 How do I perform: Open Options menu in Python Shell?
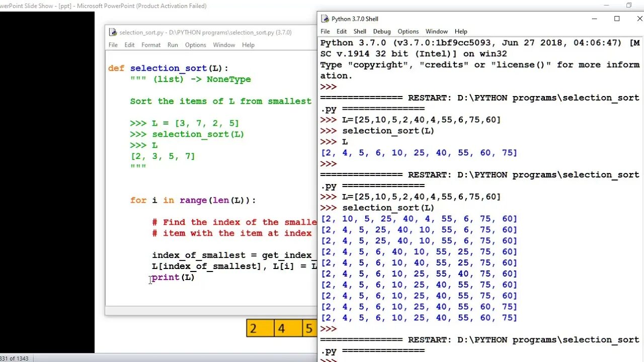(408, 31)
